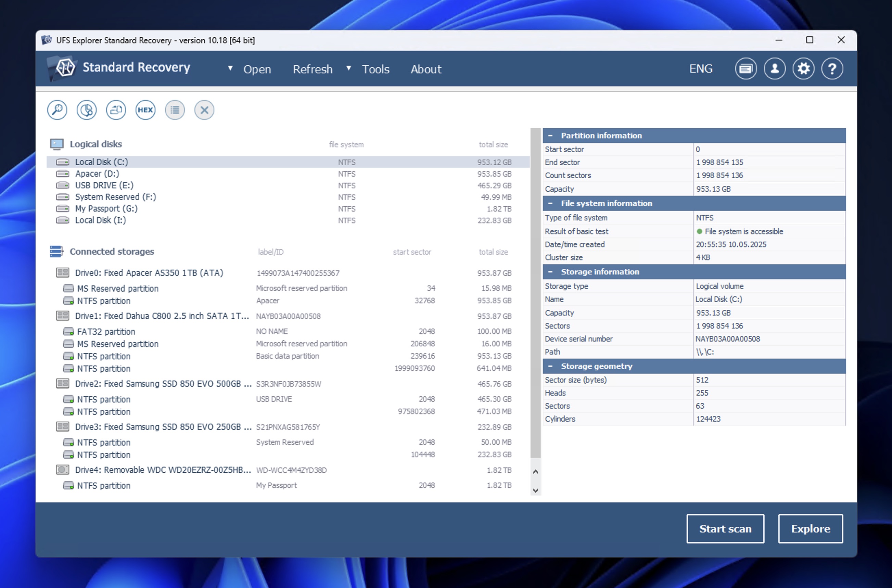This screenshot has width=892, height=588.
Task: Select System Reserved (F:) logical disk
Action: point(288,197)
